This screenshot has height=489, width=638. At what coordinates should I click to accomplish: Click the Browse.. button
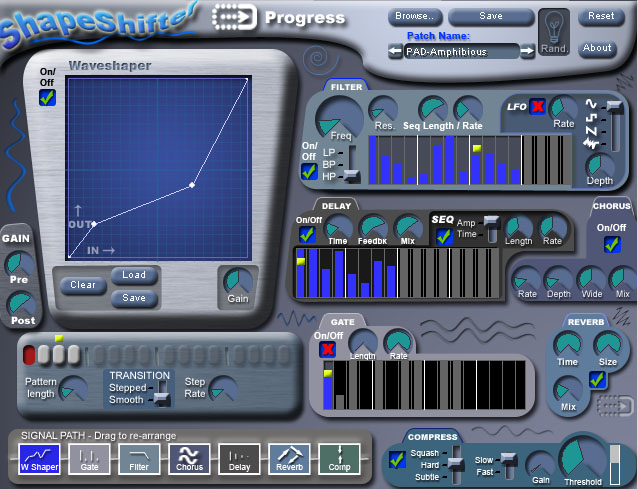[x=415, y=16]
